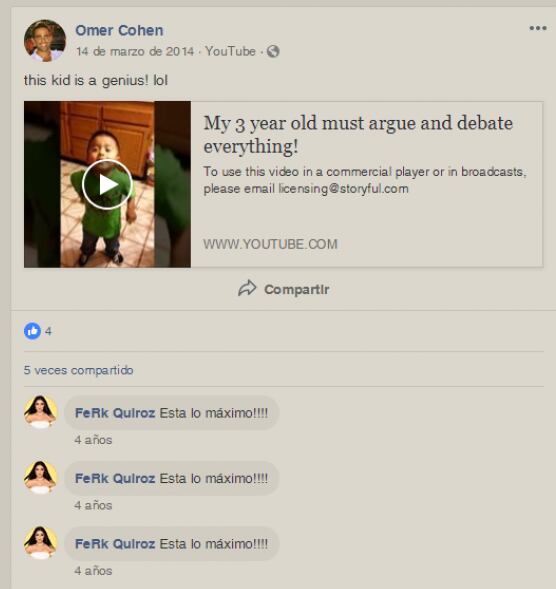
Task: Click first FeRk Quiroz commenter avatar
Action: tap(41, 412)
